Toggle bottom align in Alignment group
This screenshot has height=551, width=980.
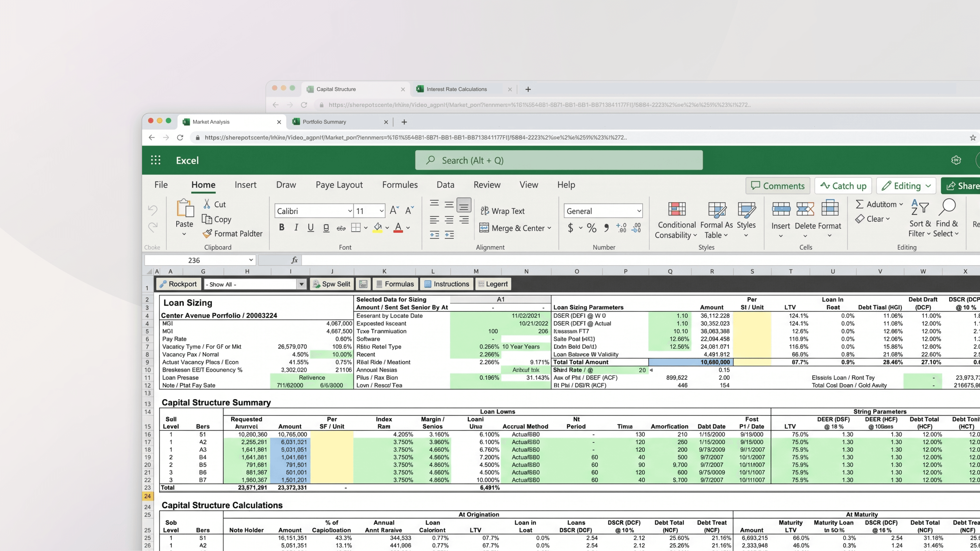464,205
